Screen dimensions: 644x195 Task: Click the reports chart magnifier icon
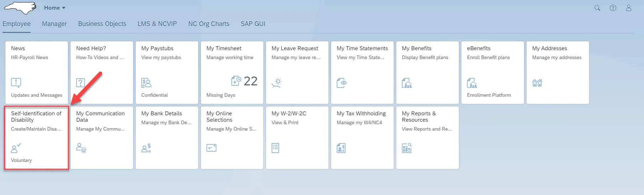tap(407, 148)
